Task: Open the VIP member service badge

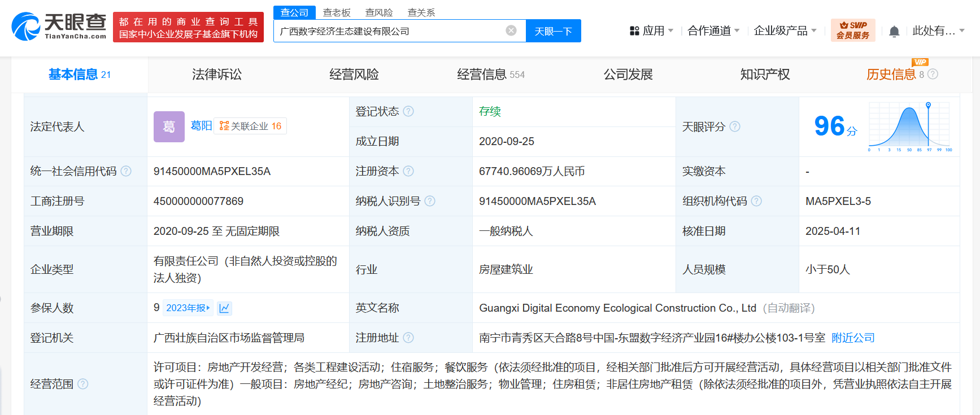Action: [852, 30]
